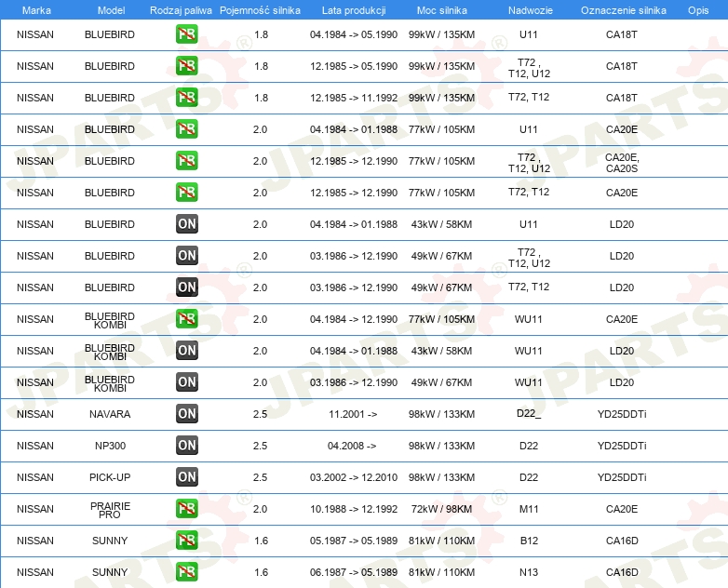Click engine code YD25DDTi in Navara row
728x588 pixels.
click(622, 414)
